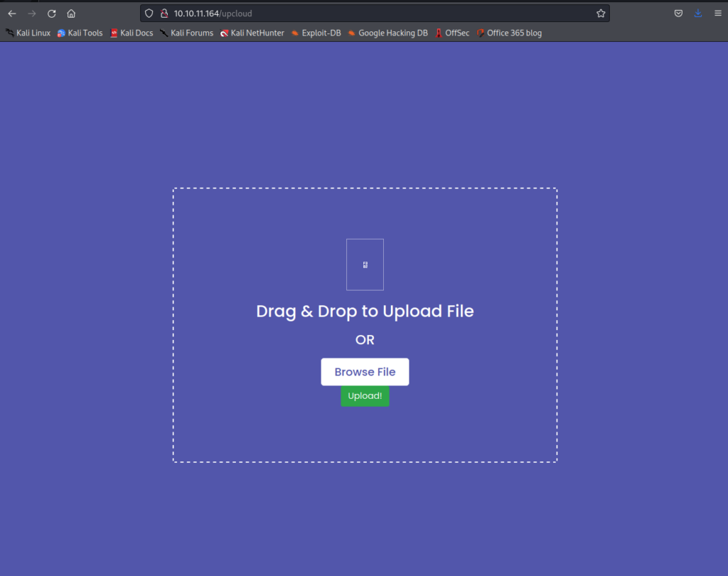Click the green Upload! button

point(365,396)
